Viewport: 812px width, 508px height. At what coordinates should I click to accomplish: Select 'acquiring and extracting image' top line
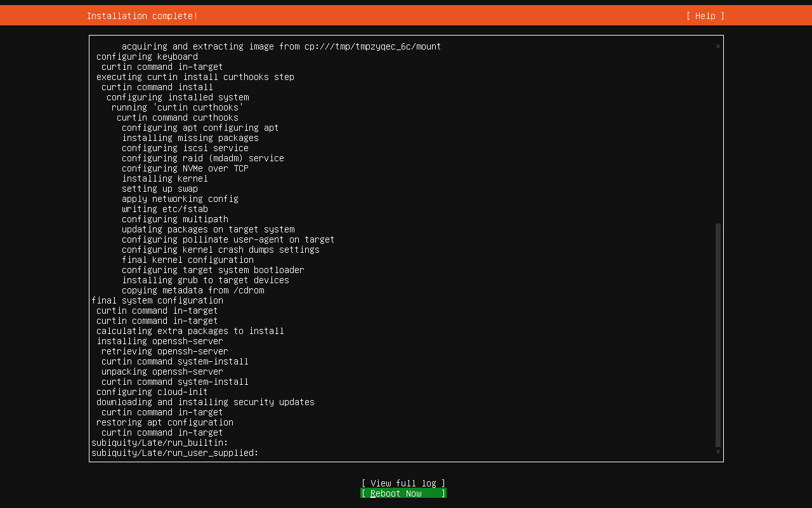pyautogui.click(x=282, y=46)
